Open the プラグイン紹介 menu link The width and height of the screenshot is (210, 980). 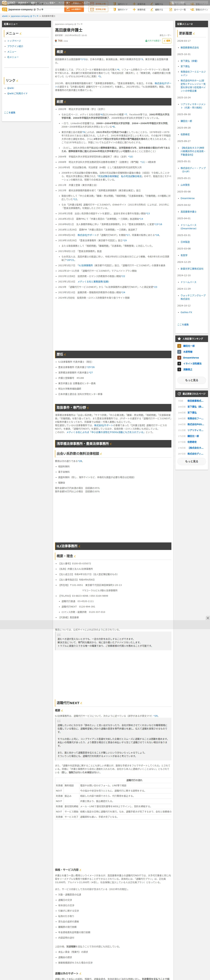tap(15, 46)
